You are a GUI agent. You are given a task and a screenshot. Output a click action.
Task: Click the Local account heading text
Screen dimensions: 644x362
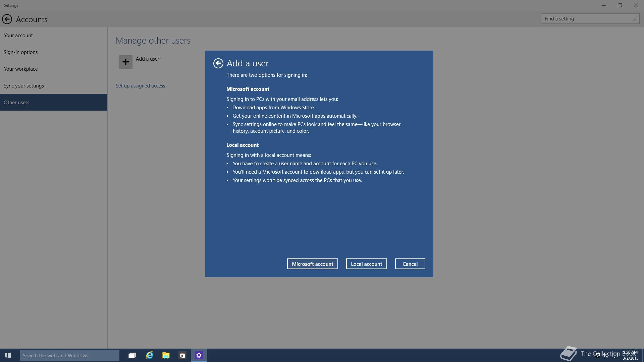tap(243, 145)
